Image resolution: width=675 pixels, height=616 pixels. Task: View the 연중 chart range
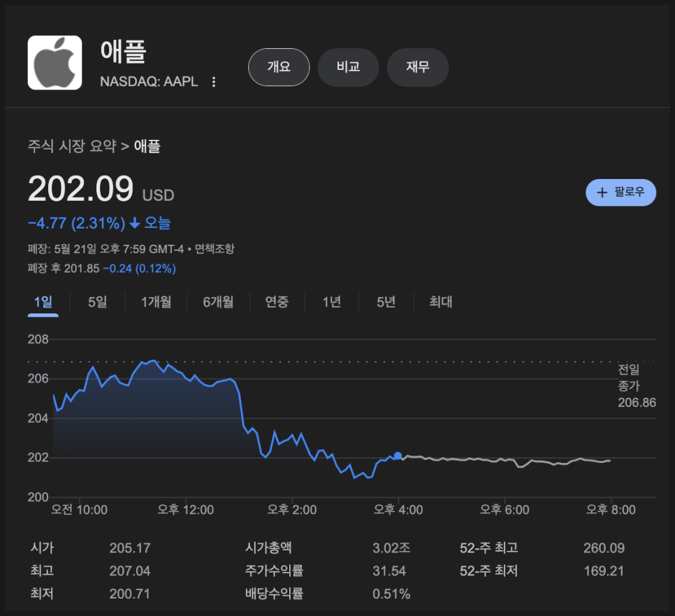click(x=277, y=302)
